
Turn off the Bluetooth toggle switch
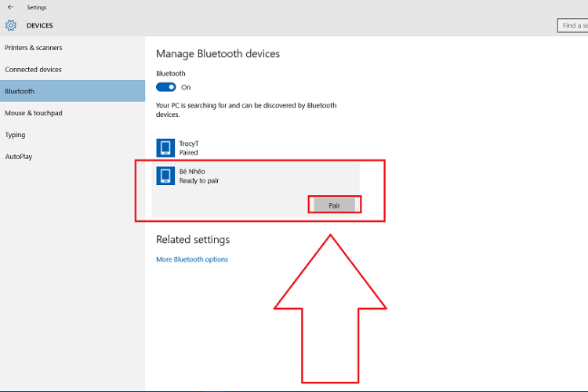165,87
